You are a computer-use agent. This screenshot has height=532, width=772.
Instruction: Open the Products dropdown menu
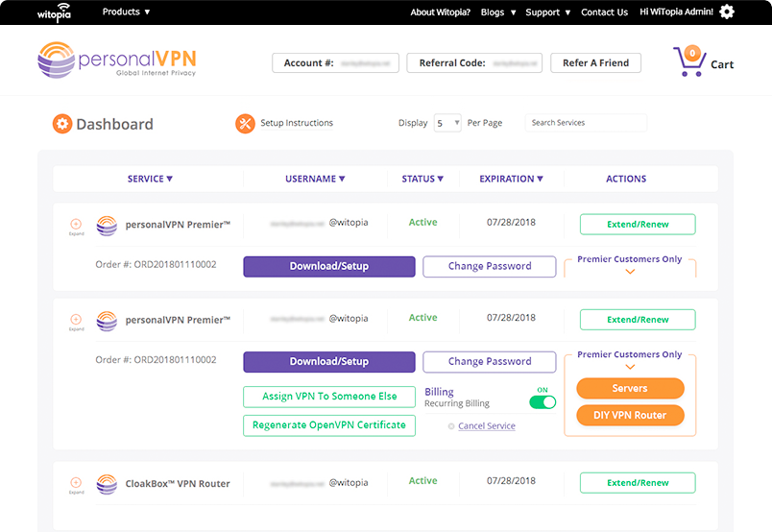(126, 12)
